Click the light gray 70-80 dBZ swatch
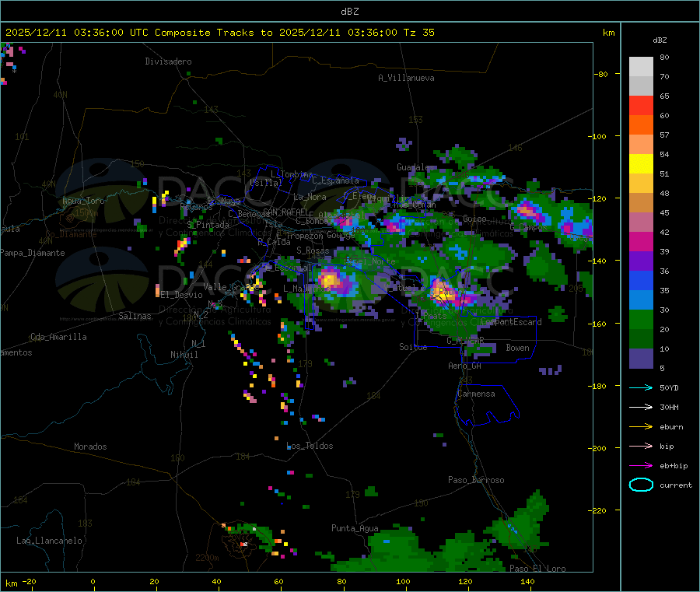The height and width of the screenshot is (592, 700). coord(641,67)
